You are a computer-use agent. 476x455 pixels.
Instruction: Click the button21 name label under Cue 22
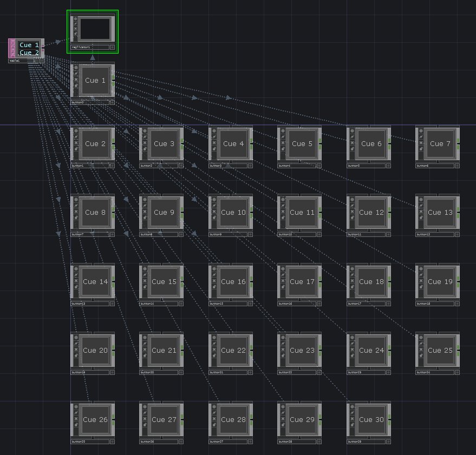pos(227,372)
